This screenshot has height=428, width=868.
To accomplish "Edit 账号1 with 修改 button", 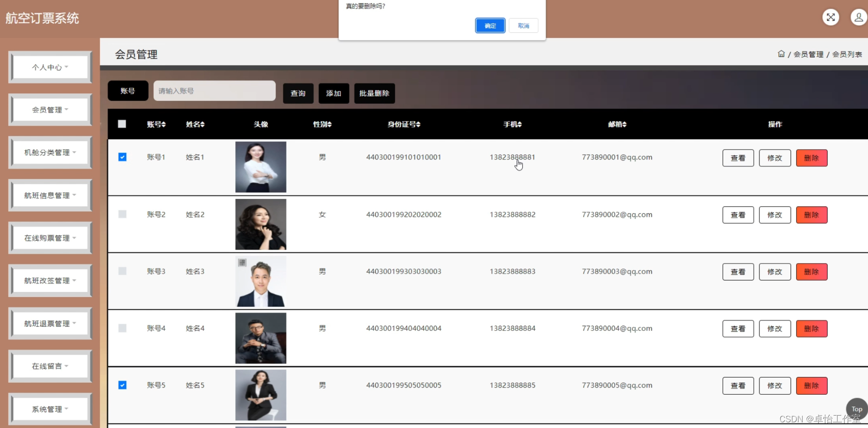I will [x=775, y=158].
